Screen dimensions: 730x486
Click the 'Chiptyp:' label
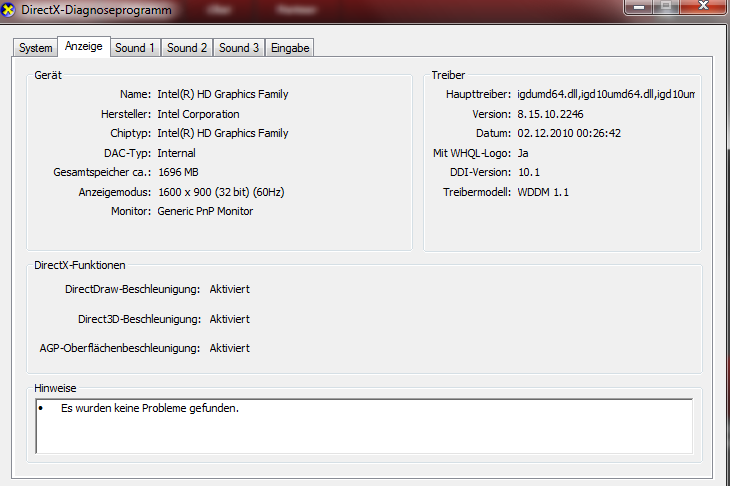pyautogui.click(x=130, y=133)
